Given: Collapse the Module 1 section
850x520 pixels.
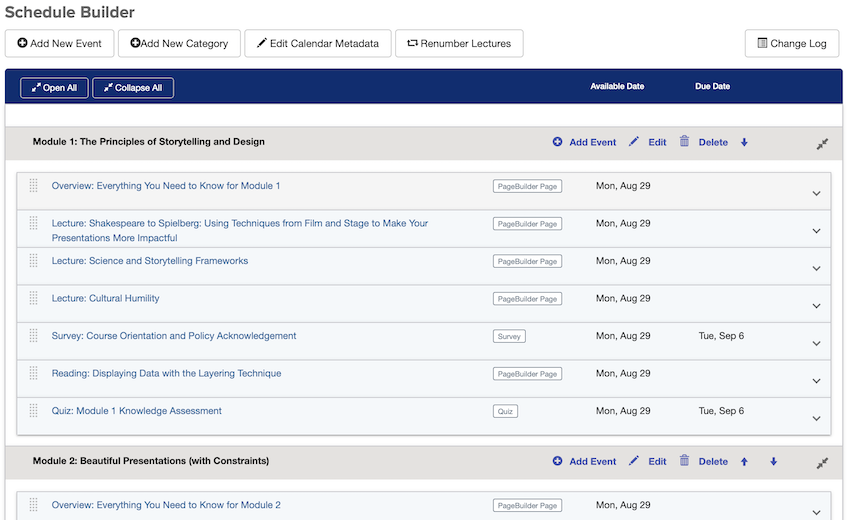Looking at the screenshot, I should coord(822,144).
